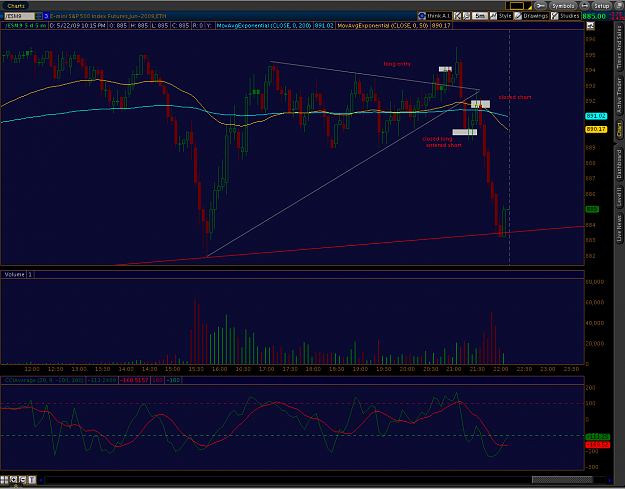
Task: Click the horizontal scrollbar thumb
Action: 562,480
